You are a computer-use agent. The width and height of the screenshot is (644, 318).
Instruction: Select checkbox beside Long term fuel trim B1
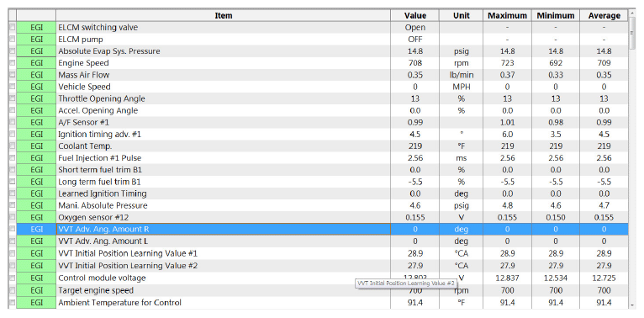[x=13, y=182]
